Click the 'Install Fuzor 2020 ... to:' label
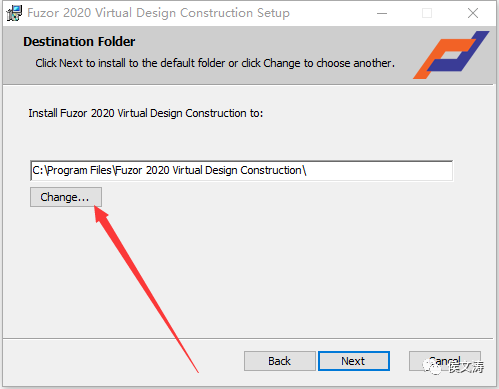Screen dimensions: 499x389 (146, 113)
